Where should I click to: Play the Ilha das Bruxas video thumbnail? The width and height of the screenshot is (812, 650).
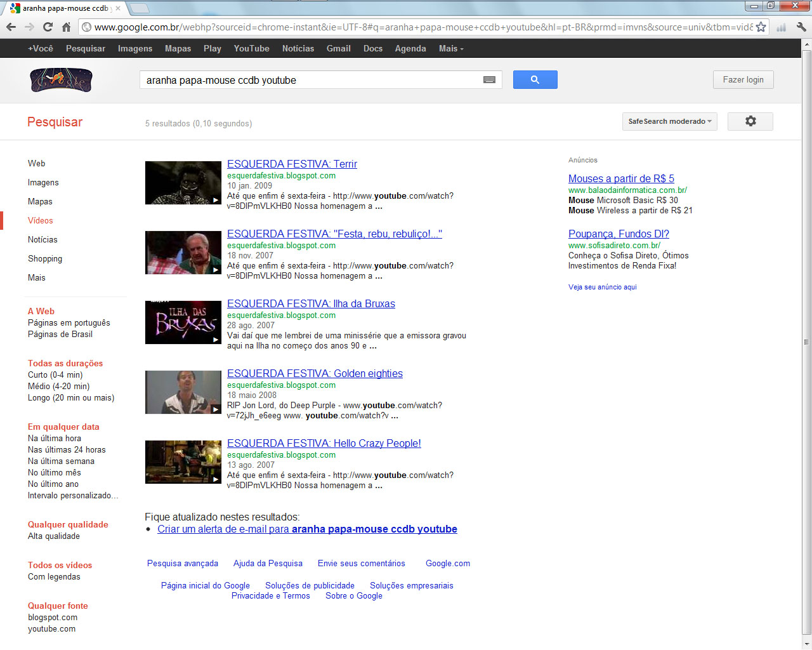click(183, 322)
